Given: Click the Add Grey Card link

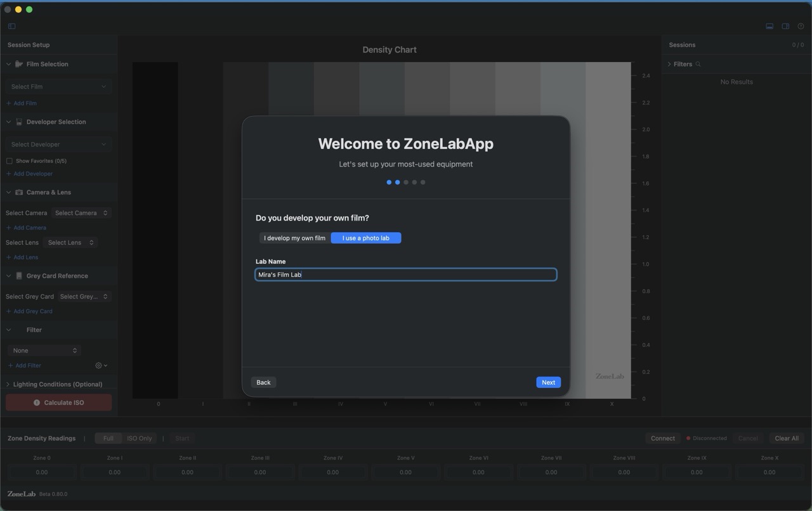Looking at the screenshot, I should point(29,311).
